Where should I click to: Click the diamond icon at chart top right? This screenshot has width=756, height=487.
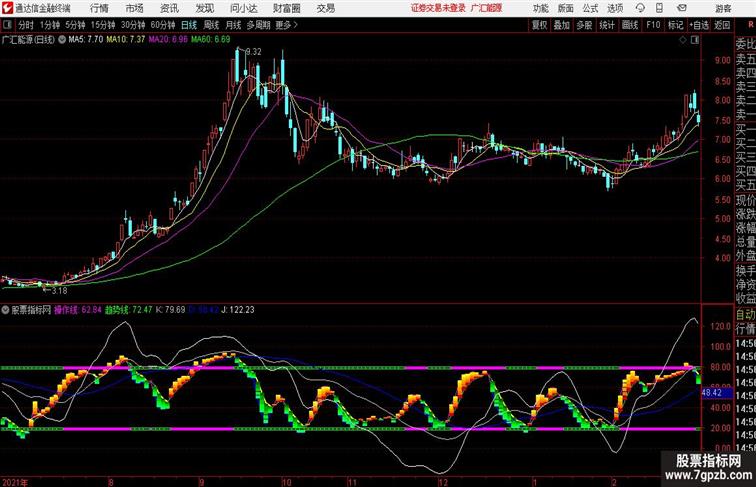[x=683, y=41]
